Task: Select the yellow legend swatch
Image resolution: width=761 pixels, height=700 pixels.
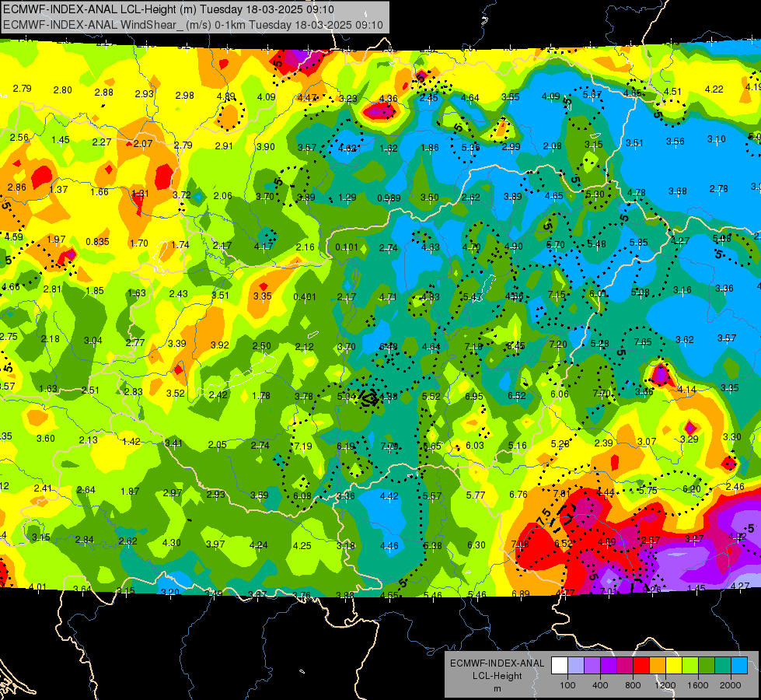Action: tap(674, 666)
